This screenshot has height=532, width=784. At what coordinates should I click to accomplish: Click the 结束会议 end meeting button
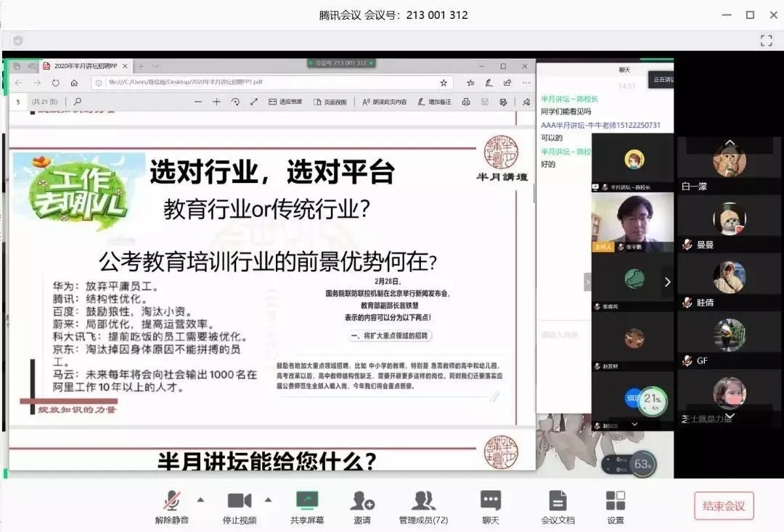click(x=724, y=506)
